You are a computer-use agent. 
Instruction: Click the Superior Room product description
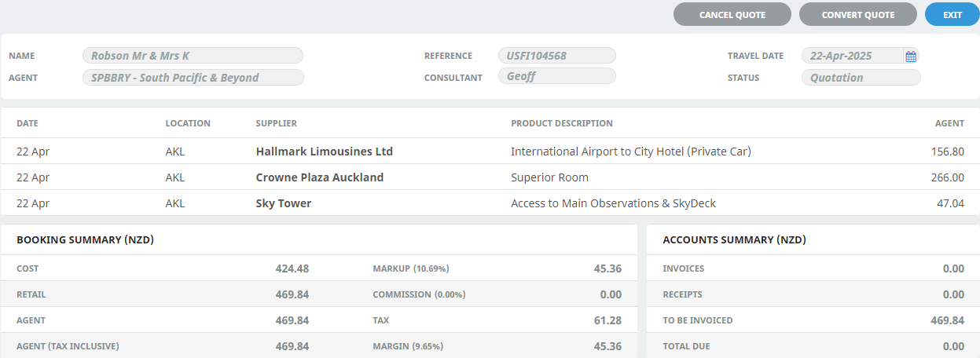click(x=549, y=177)
